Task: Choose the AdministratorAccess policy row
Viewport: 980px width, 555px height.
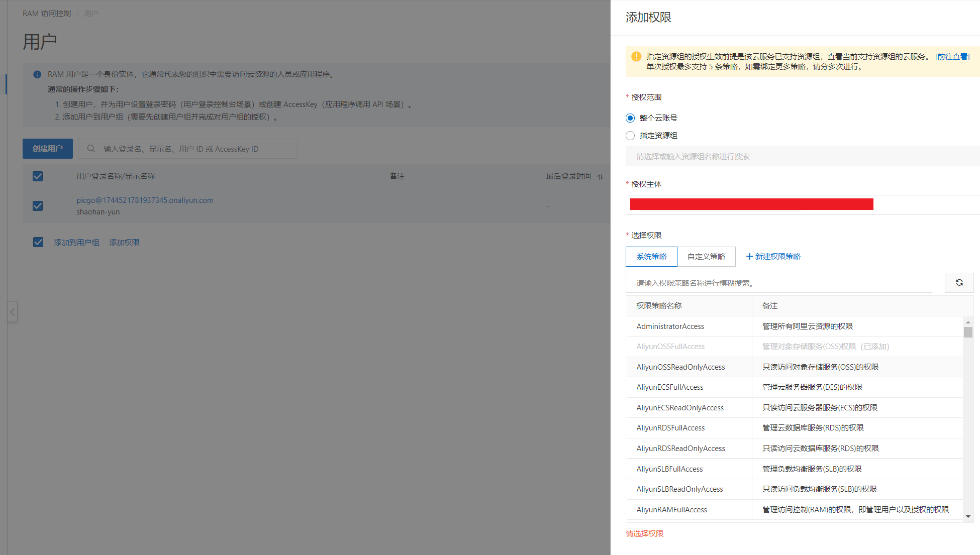Action: (670, 326)
